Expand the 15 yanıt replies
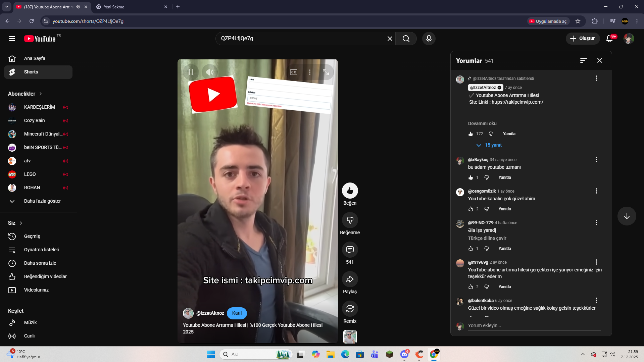The height and width of the screenshot is (362, 644). (489, 145)
